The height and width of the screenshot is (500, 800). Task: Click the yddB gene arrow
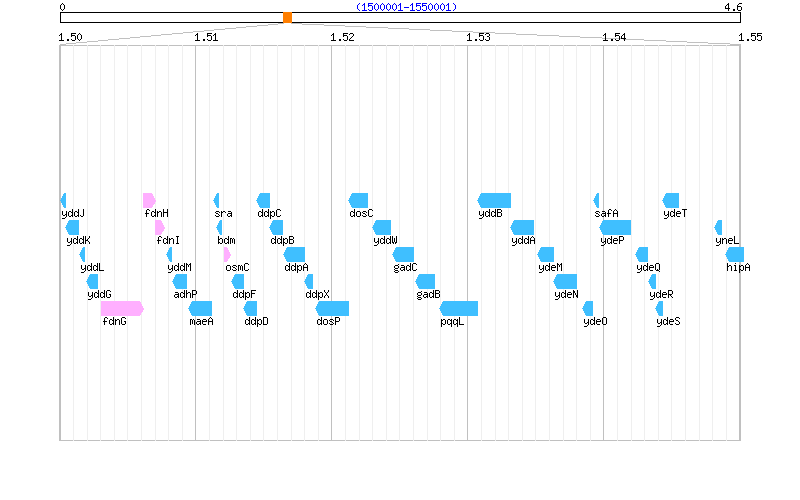tap(494, 200)
